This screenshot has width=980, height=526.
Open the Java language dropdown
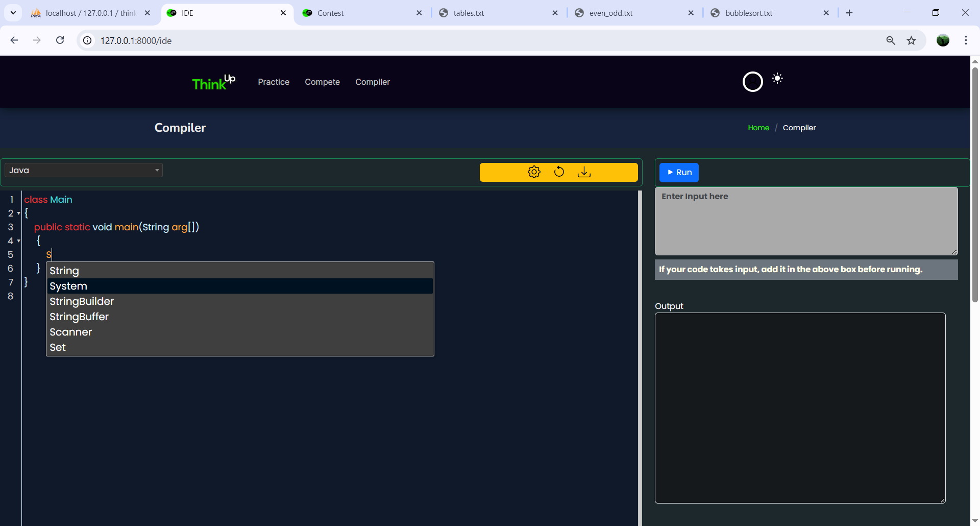[84, 170]
